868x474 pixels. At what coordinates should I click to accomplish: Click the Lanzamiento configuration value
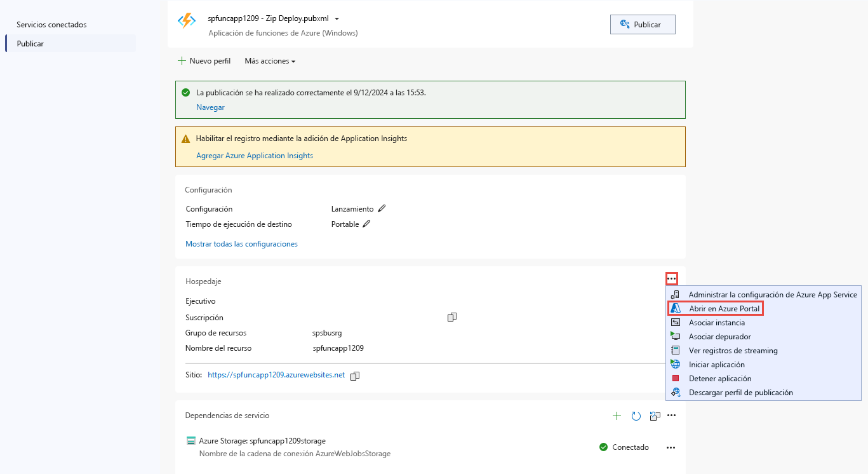352,208
